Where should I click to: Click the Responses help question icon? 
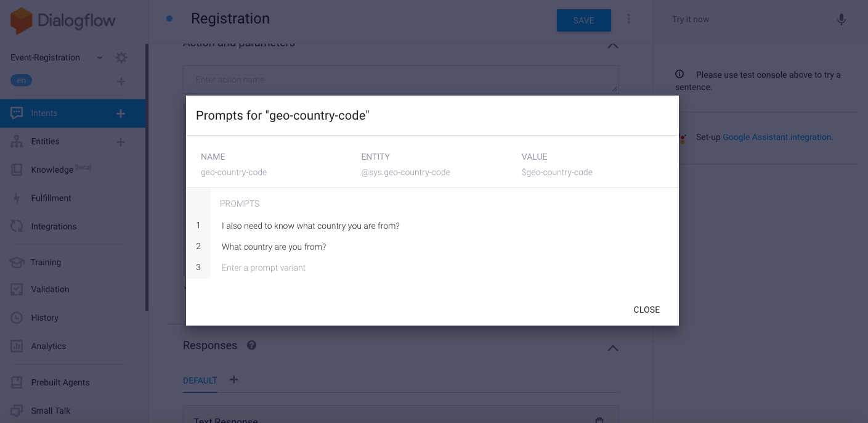point(251,345)
